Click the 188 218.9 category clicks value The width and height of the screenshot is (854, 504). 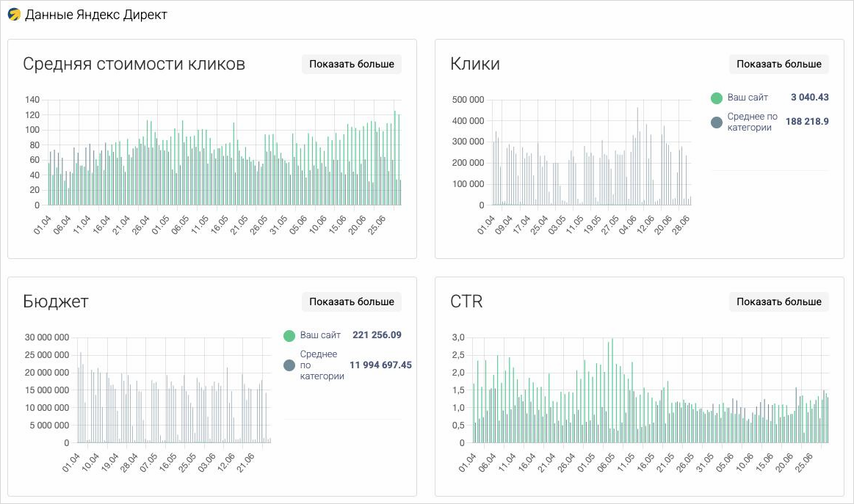(807, 122)
